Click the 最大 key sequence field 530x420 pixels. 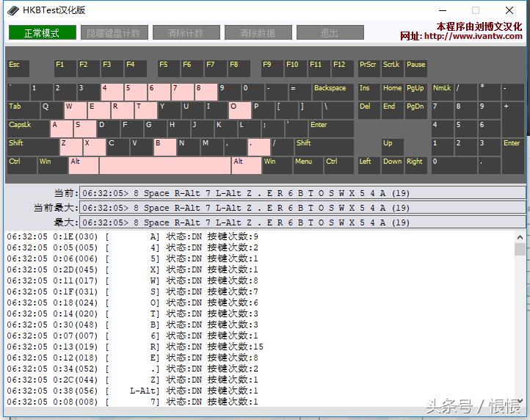tap(302, 222)
